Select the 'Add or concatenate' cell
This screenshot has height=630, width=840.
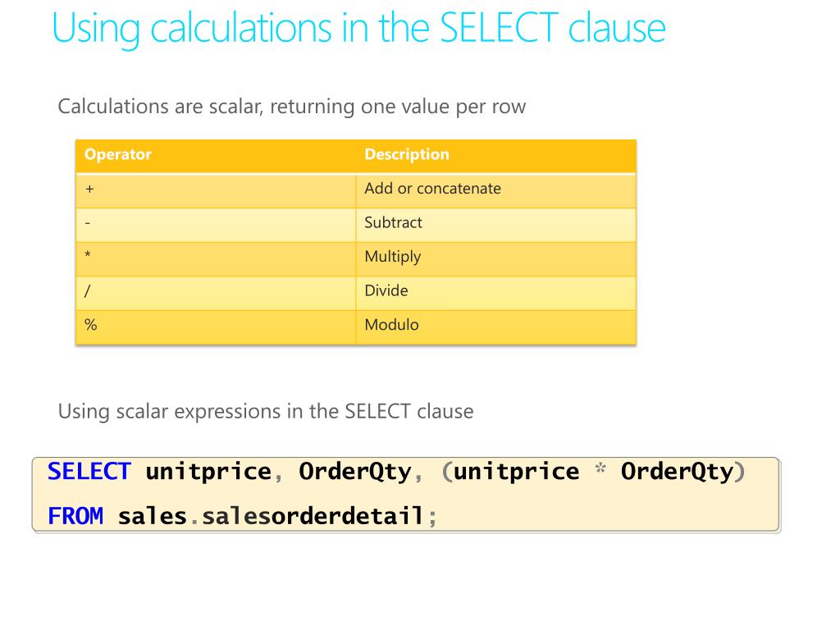click(495, 190)
